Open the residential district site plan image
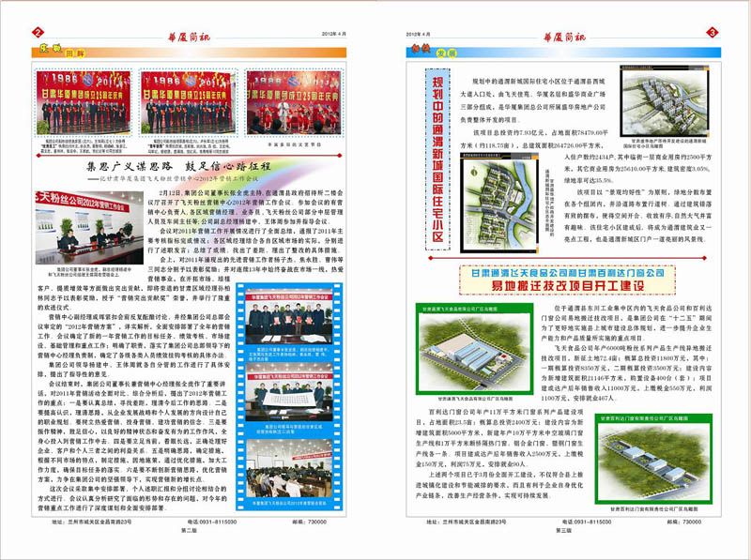Viewport: 751px width, 560px height. click(x=500, y=204)
